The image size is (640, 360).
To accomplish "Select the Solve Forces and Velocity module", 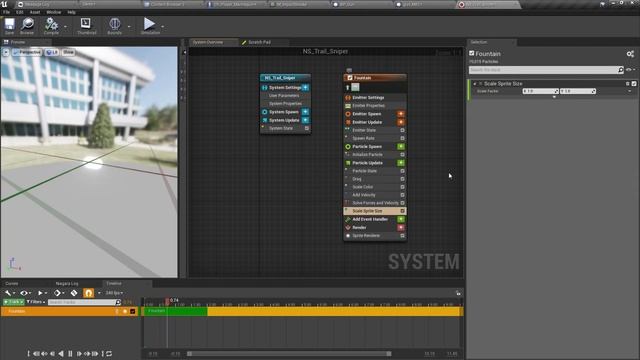I will pos(375,203).
